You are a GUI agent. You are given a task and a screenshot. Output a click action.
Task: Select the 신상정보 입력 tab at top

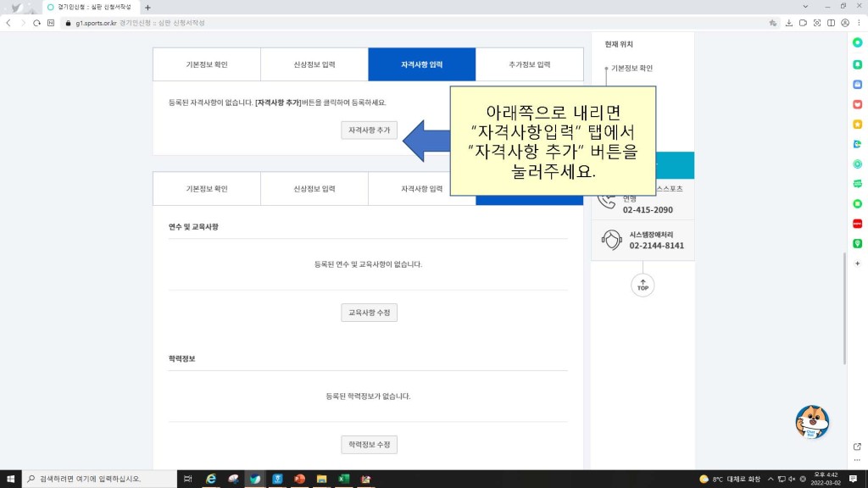314,64
